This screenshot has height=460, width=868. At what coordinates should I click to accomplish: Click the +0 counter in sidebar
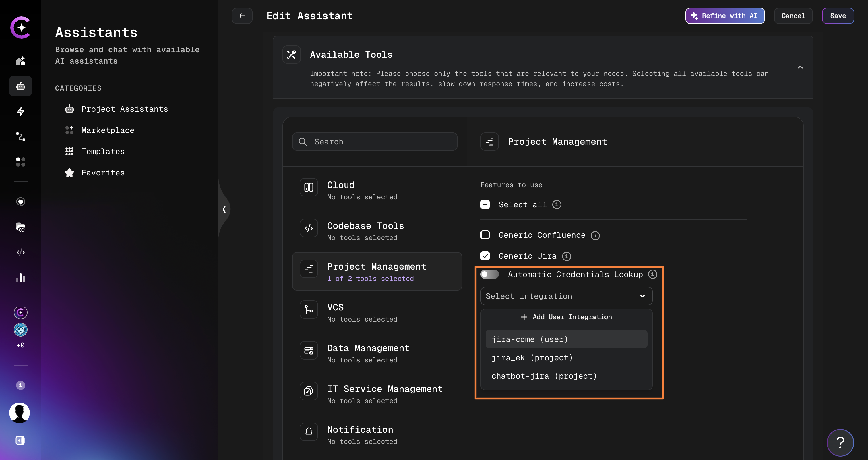21,345
